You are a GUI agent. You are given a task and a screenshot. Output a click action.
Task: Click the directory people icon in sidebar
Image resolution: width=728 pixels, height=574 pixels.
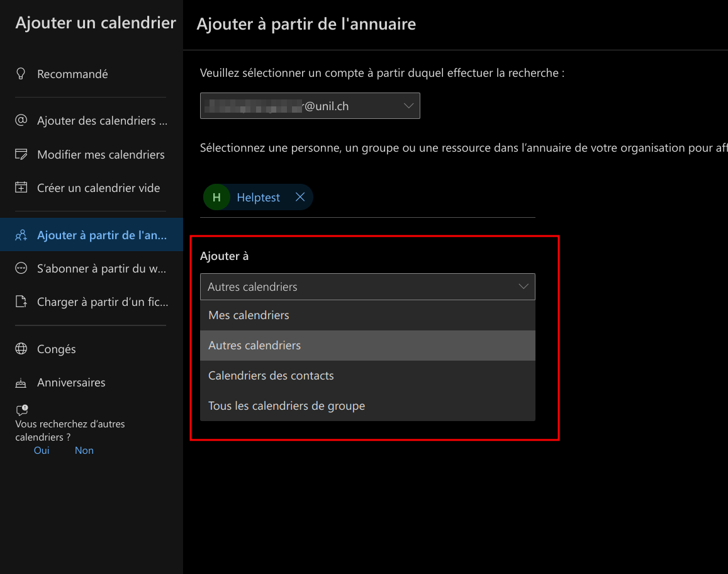click(21, 235)
